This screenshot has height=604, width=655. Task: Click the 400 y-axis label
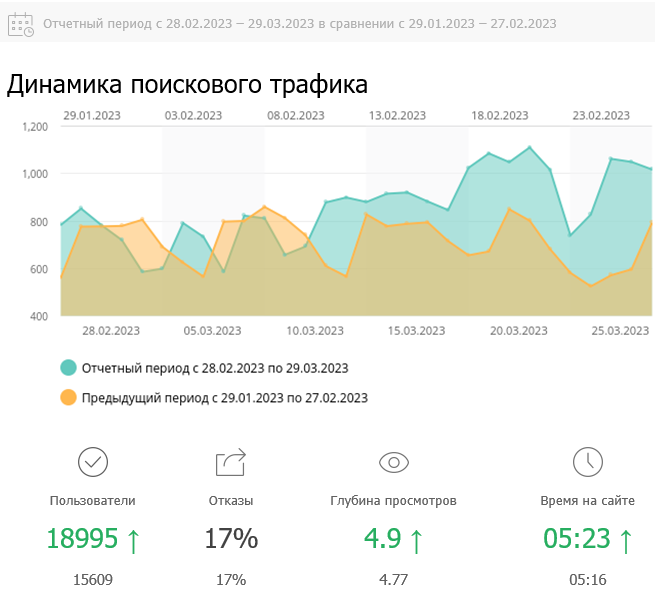39,317
